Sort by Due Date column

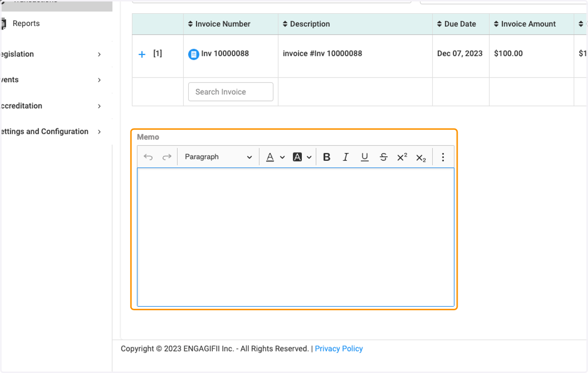click(x=457, y=24)
